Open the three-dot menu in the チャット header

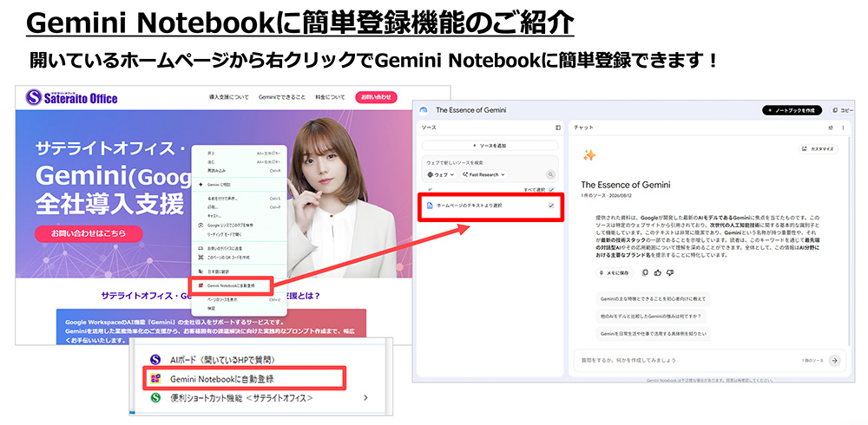(843, 127)
